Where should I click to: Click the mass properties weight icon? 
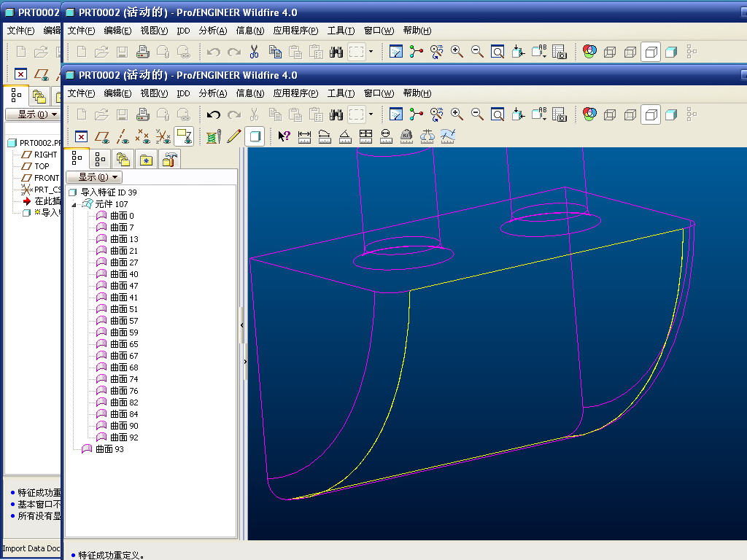[x=407, y=136]
